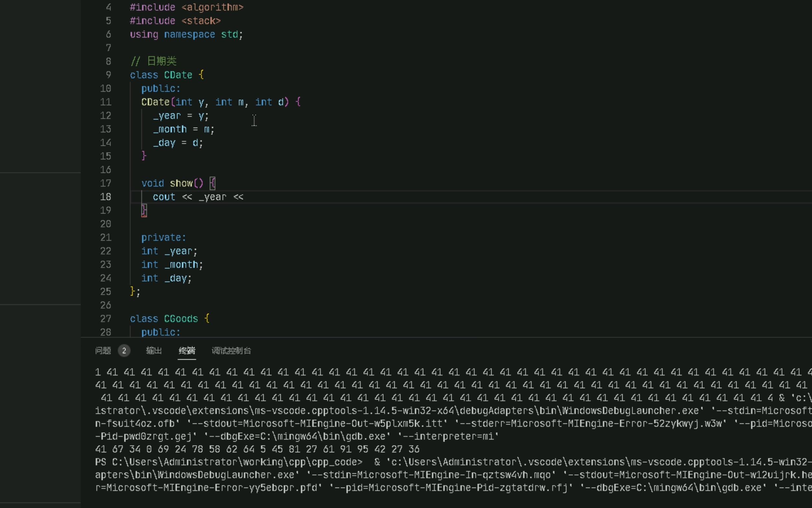This screenshot has width=812, height=508.
Task: Click the CDate constructor signature line
Action: coord(221,102)
